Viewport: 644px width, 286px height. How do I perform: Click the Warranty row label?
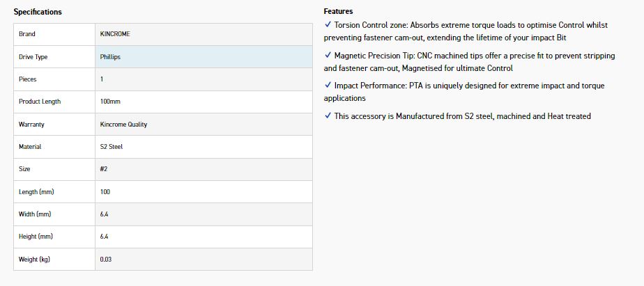(31, 125)
